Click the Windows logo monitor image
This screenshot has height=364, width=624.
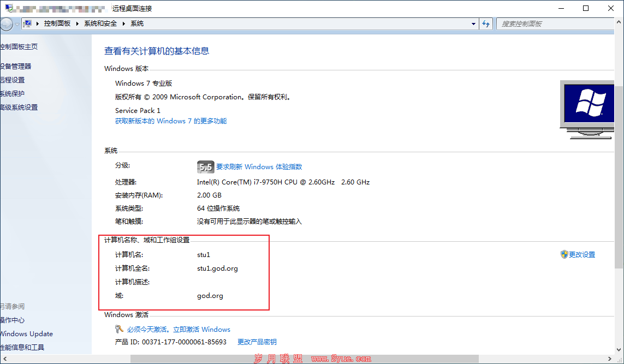[587, 109]
